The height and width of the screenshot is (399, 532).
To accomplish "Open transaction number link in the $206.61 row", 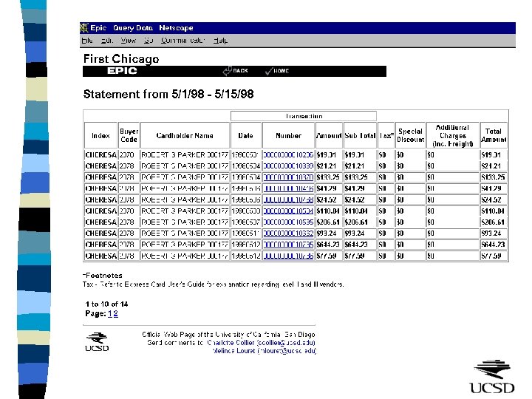I will (x=288, y=222).
